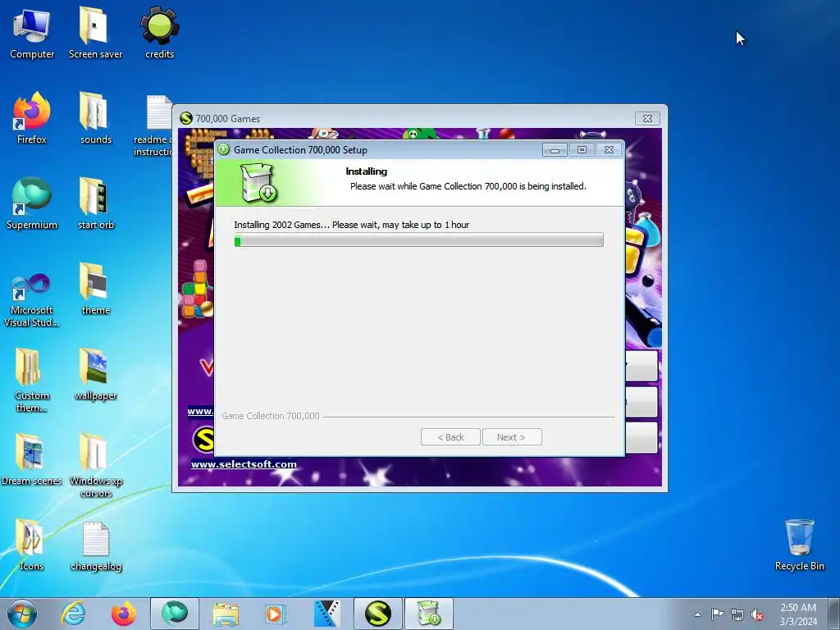The height and width of the screenshot is (630, 840).
Task: Close the 700,000 Games window
Action: click(647, 118)
